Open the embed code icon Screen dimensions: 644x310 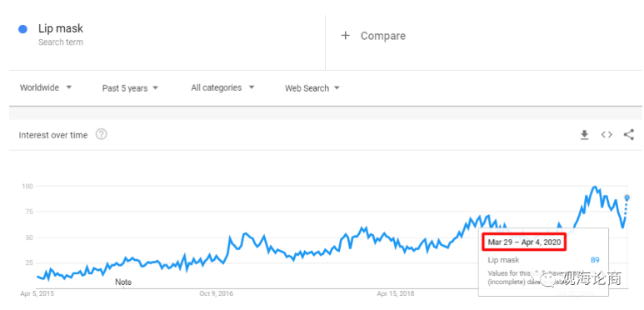point(607,135)
